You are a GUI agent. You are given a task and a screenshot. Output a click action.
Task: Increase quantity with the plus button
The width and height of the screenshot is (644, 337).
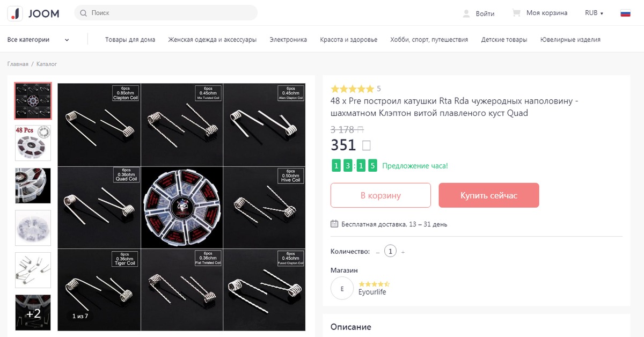pos(403,252)
